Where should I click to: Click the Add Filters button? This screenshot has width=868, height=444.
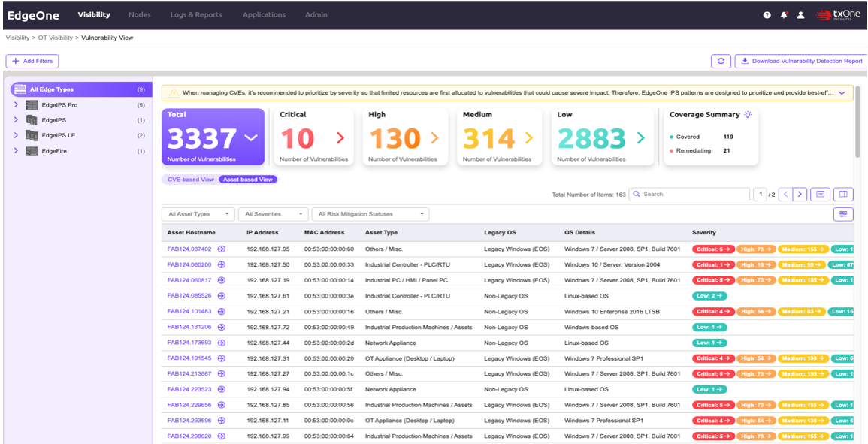[32, 62]
